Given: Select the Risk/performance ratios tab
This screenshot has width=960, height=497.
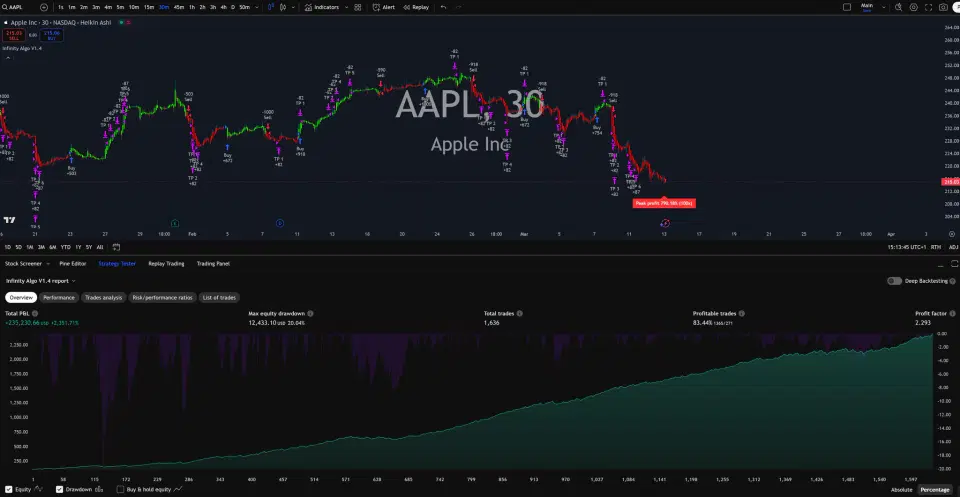Looking at the screenshot, I should [162, 297].
